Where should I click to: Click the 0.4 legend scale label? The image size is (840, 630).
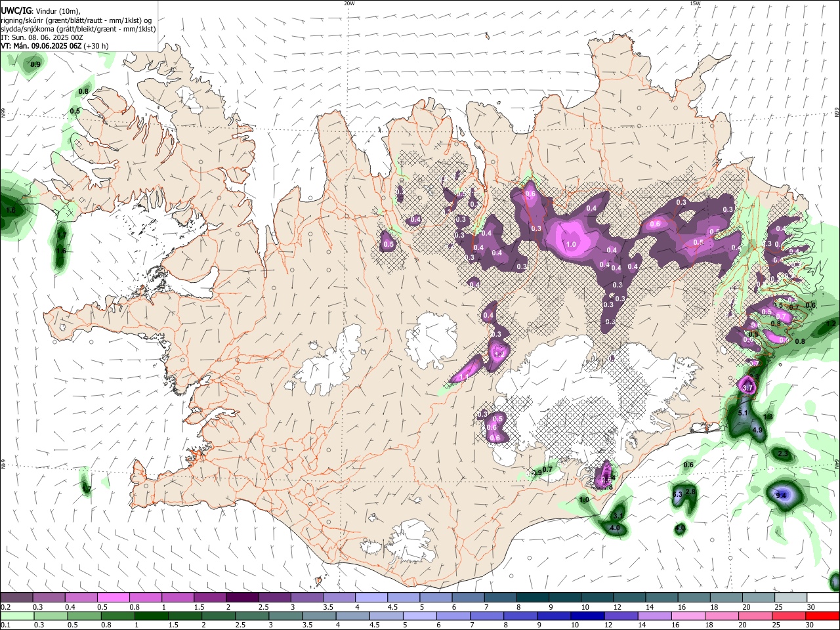coord(70,607)
